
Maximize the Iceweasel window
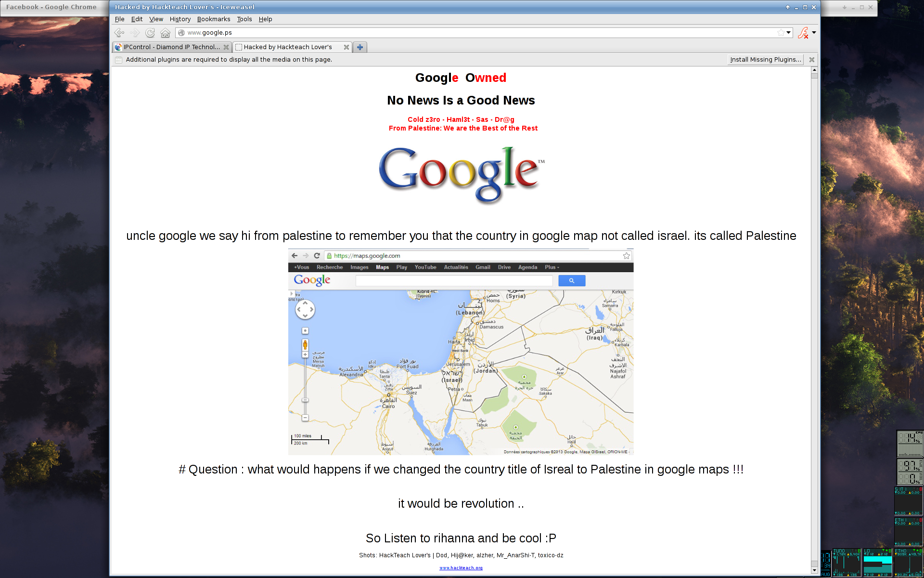805,7
